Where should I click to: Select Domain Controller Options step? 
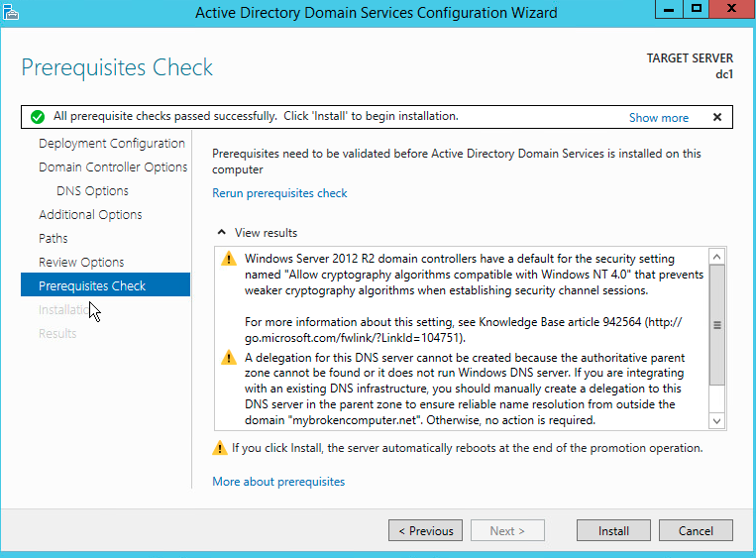click(x=113, y=167)
